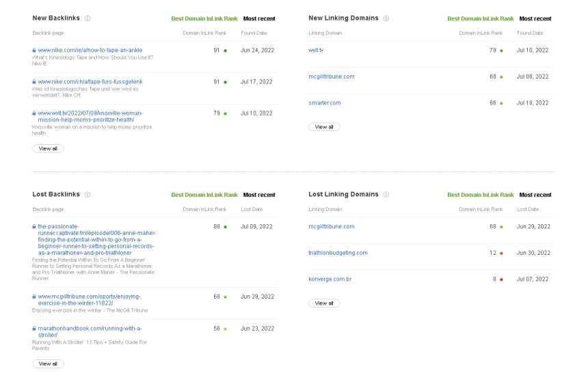Sort New Backlinks by Most recent

[x=259, y=18]
